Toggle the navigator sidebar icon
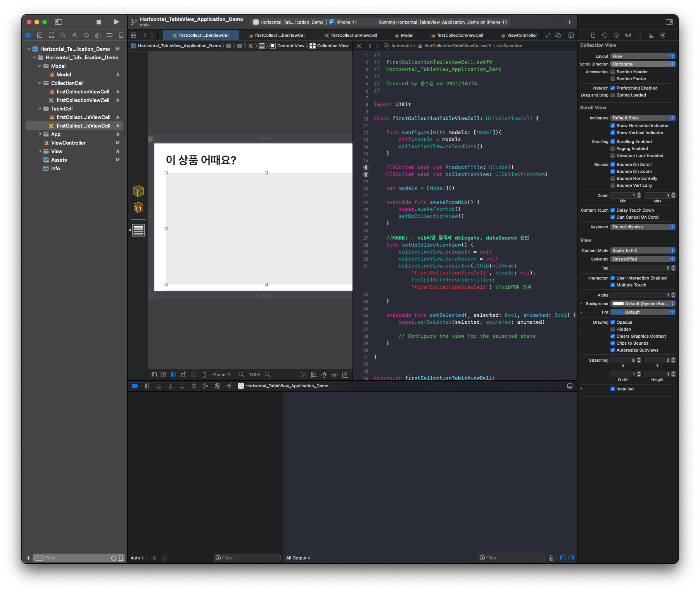The width and height of the screenshot is (700, 592). point(59,22)
